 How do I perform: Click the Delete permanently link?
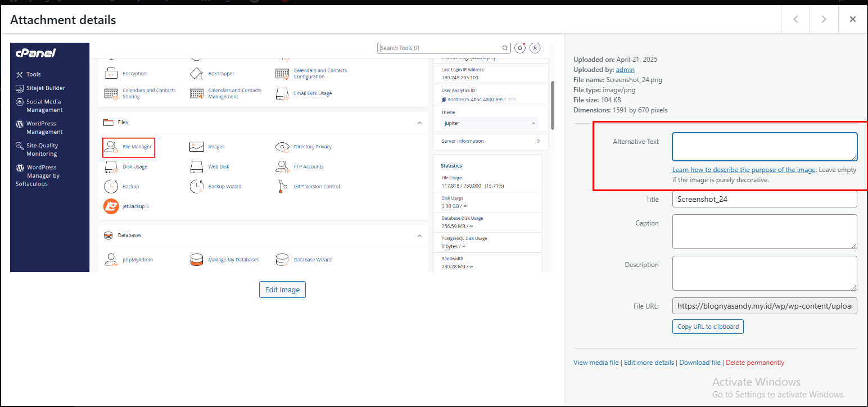754,363
